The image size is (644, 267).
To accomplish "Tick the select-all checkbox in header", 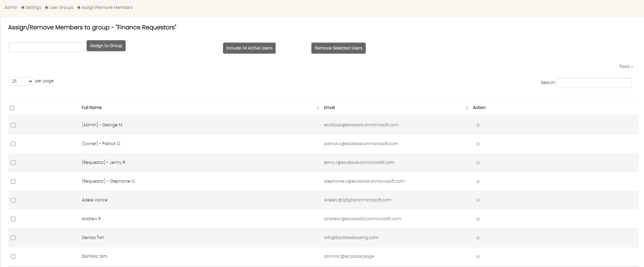I will (12, 108).
